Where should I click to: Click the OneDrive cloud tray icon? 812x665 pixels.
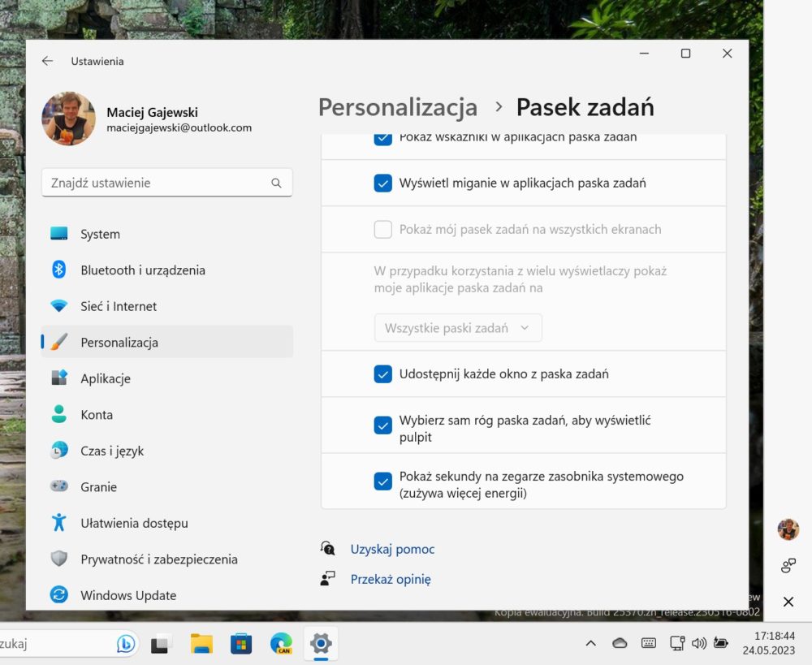coord(620,643)
